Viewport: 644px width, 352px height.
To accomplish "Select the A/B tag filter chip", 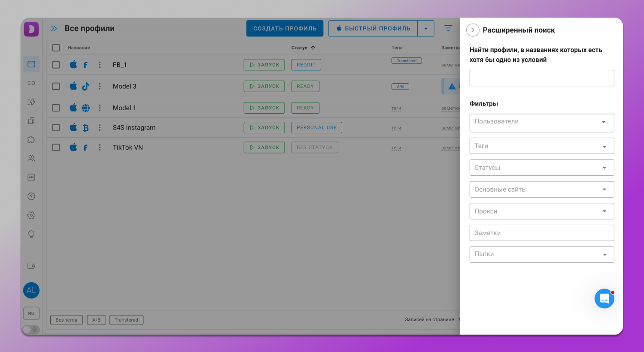I will (96, 320).
